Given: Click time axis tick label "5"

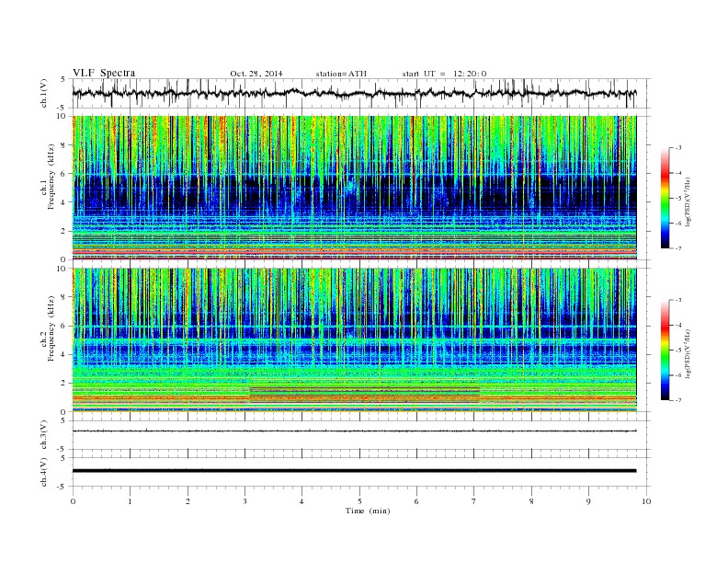Looking at the screenshot, I should 359,501.
